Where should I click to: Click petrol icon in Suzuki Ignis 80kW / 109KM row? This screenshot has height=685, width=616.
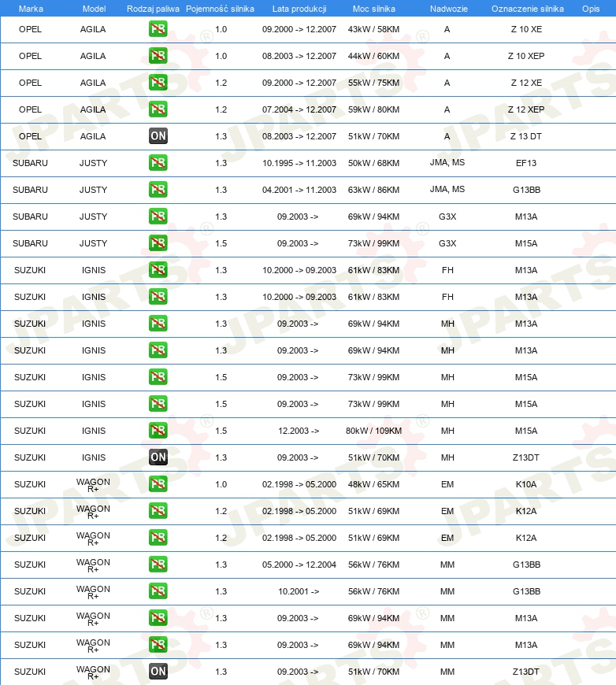[x=158, y=431]
